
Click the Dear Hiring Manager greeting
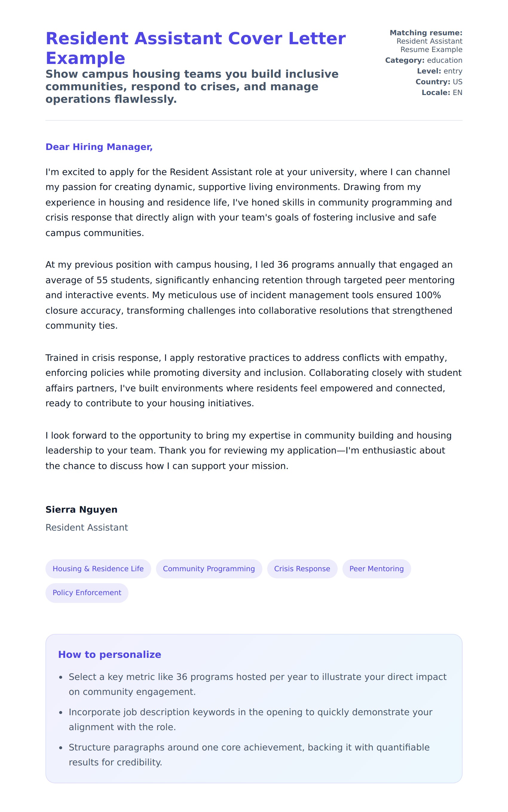click(x=99, y=147)
